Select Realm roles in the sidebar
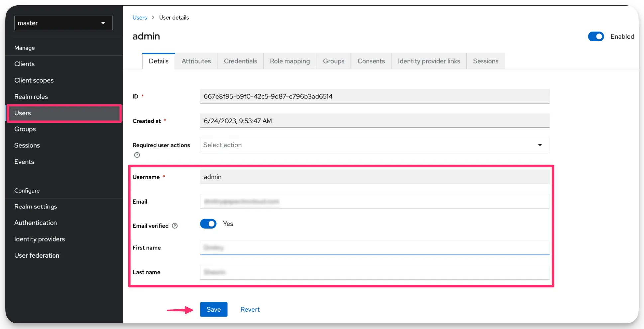The width and height of the screenshot is (644, 329). (x=31, y=96)
